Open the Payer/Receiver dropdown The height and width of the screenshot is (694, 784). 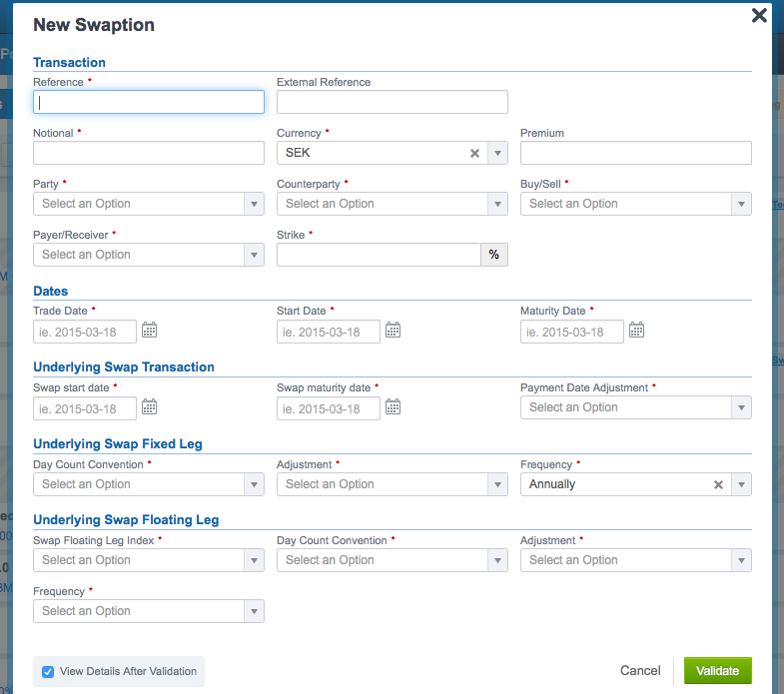(x=148, y=255)
